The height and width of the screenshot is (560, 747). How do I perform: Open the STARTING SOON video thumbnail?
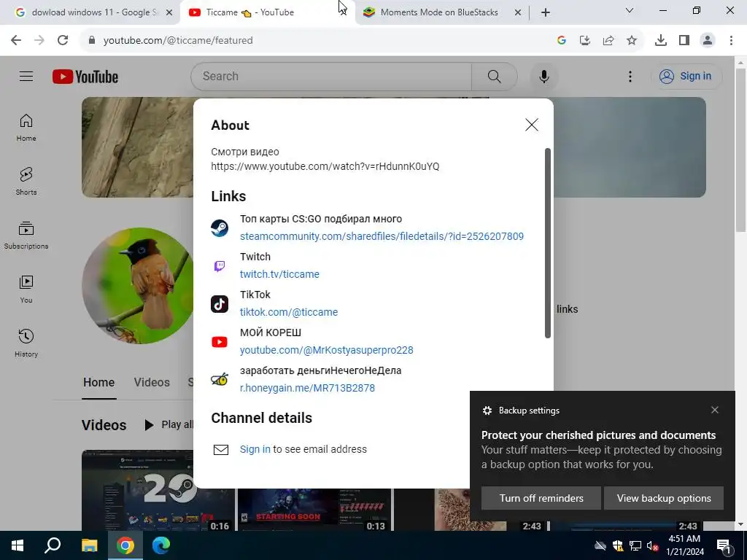pyautogui.click(x=314, y=510)
